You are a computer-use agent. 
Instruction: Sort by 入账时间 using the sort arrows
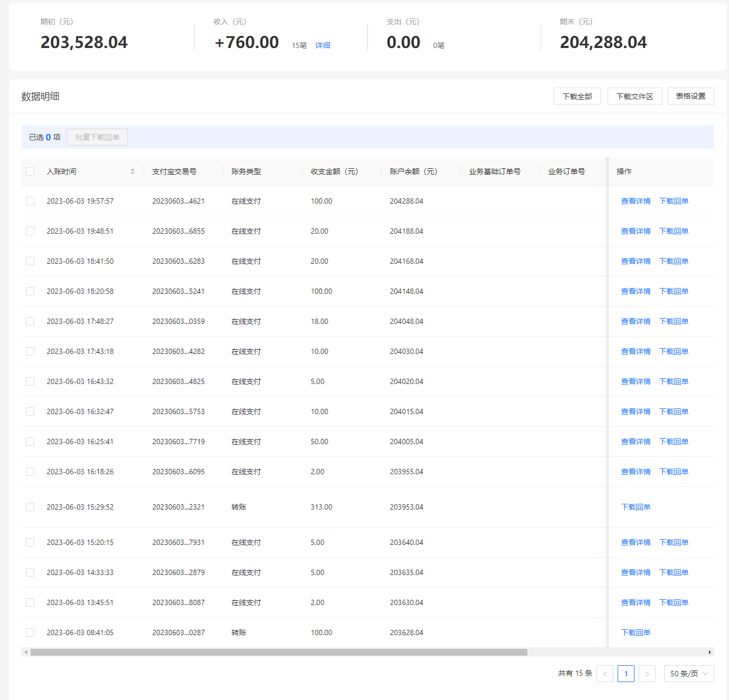[x=132, y=171]
